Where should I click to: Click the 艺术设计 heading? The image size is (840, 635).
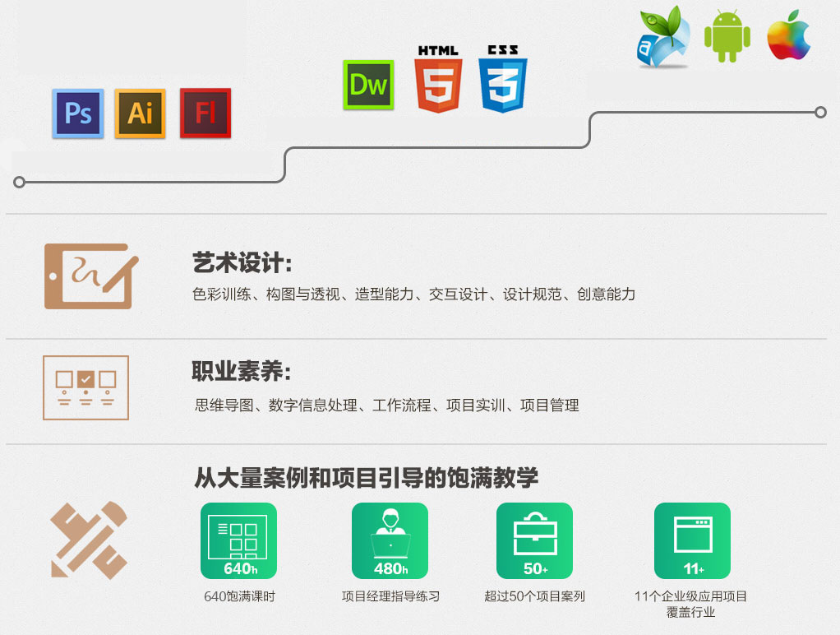[x=242, y=264]
